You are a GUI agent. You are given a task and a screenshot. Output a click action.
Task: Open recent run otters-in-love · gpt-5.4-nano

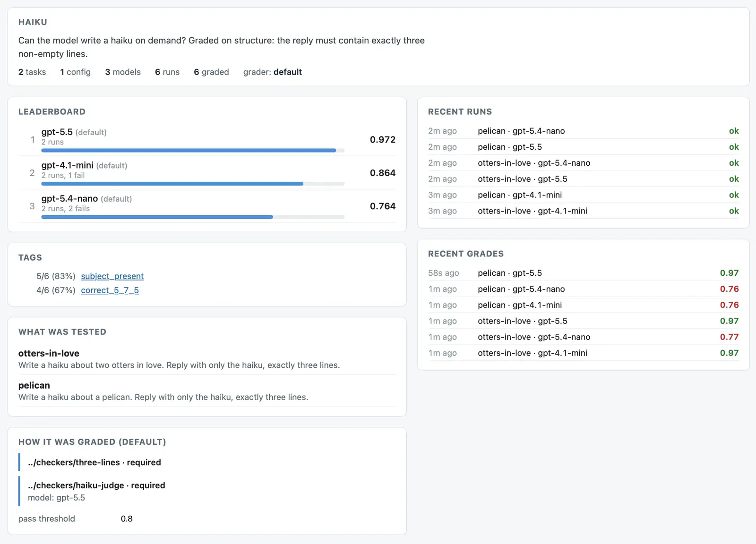(584, 163)
